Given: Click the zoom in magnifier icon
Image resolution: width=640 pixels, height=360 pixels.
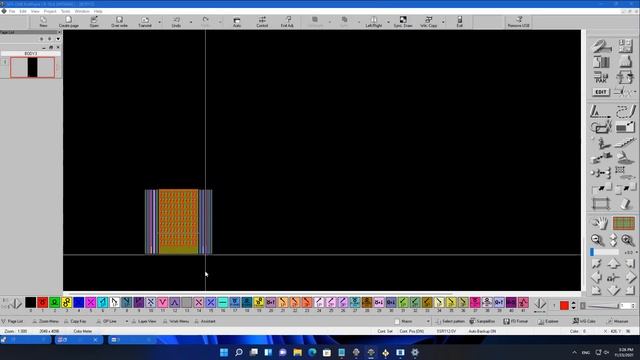Looking at the screenshot, I should [x=628, y=240].
